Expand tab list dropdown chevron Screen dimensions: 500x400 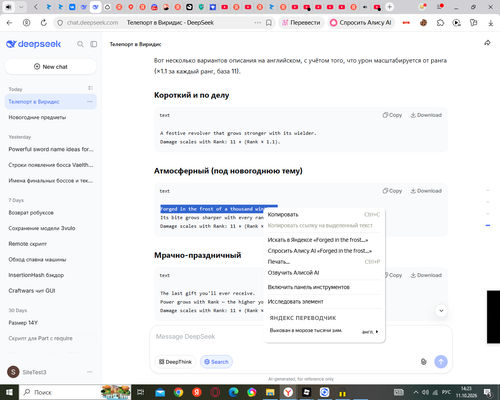point(21,7)
